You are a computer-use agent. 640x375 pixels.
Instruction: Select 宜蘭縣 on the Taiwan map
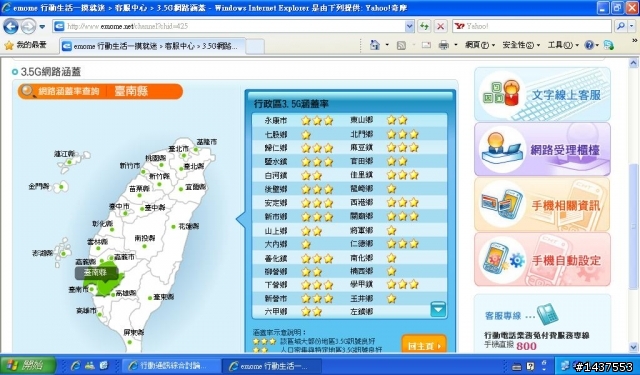tap(196, 187)
